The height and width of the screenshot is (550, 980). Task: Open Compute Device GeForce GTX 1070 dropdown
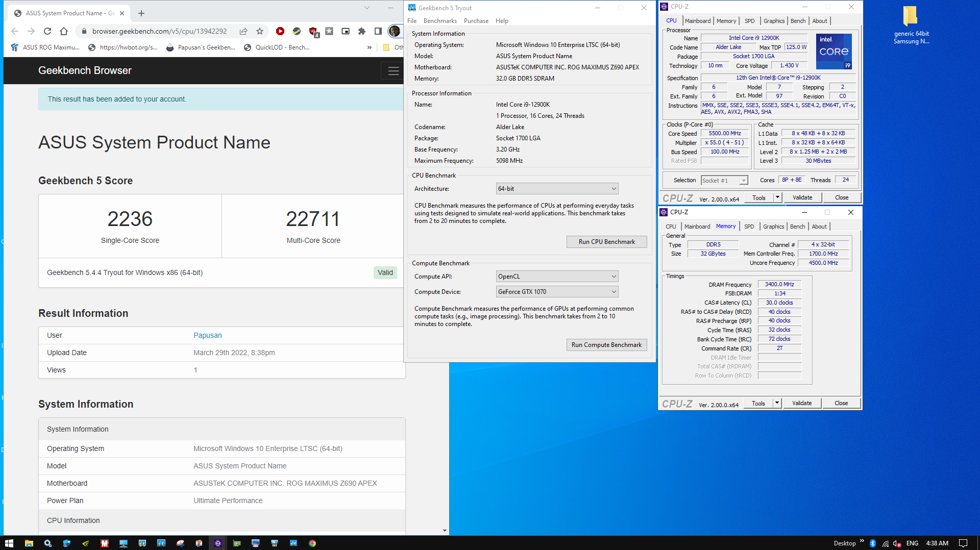pyautogui.click(x=557, y=292)
